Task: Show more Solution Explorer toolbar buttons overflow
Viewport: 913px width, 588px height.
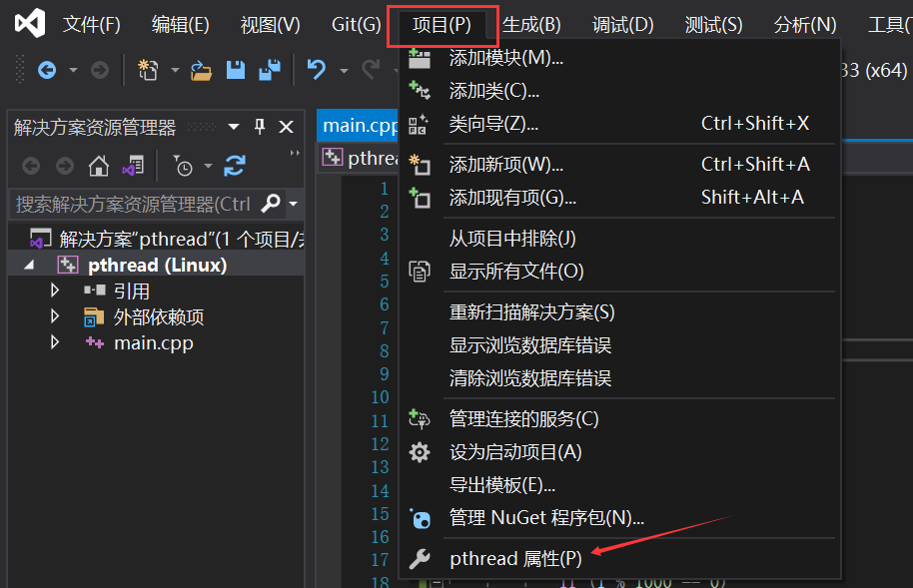Action: (x=295, y=154)
